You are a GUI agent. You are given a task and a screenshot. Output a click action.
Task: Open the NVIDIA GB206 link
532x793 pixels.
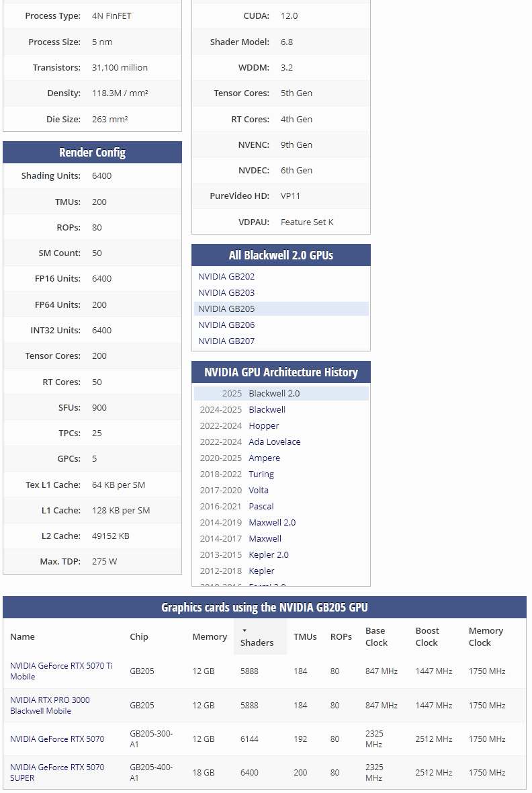coord(226,325)
